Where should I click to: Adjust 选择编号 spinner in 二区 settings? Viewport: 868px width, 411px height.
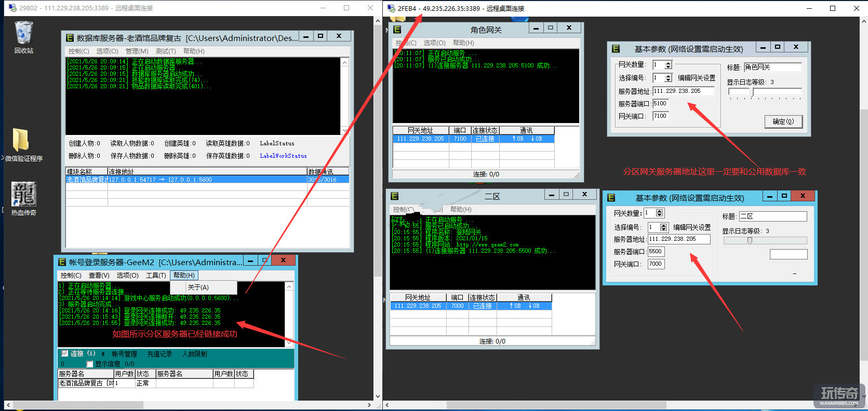point(664,227)
